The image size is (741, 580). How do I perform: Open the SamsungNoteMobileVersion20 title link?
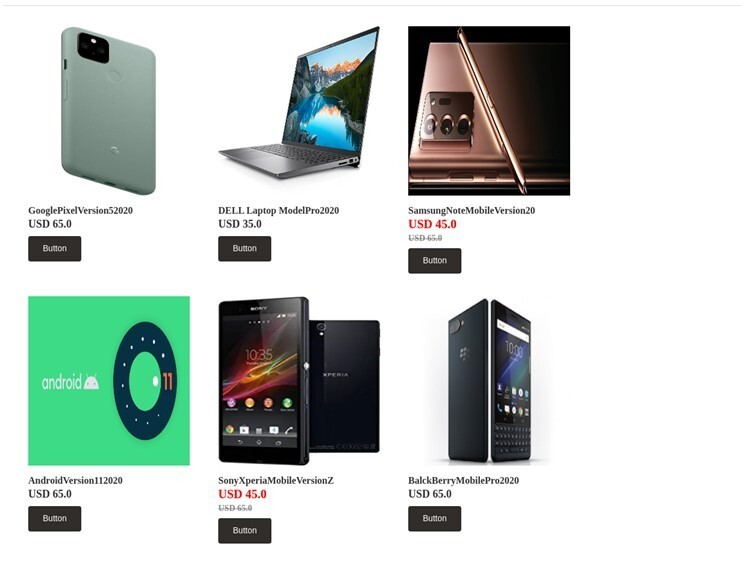coord(472,210)
